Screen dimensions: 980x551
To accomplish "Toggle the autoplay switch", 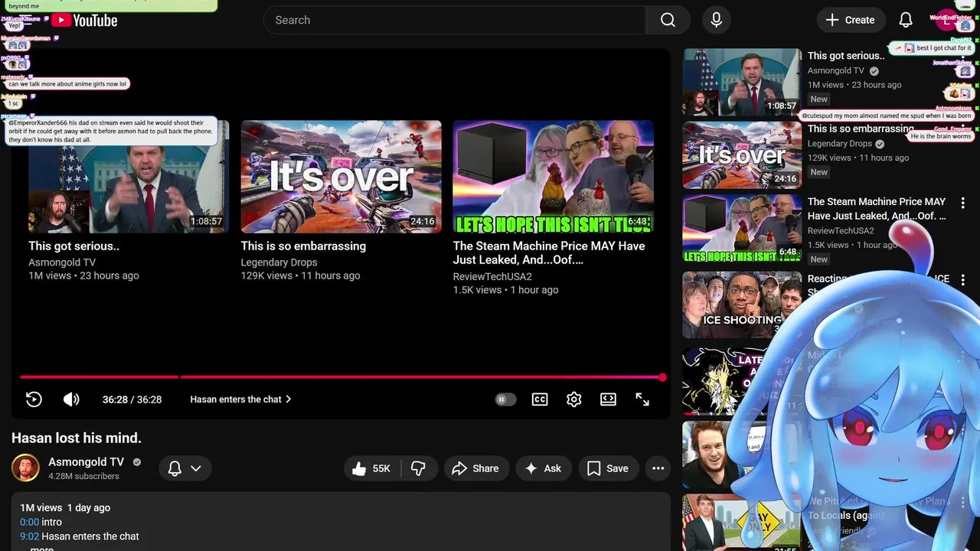I will tap(505, 399).
